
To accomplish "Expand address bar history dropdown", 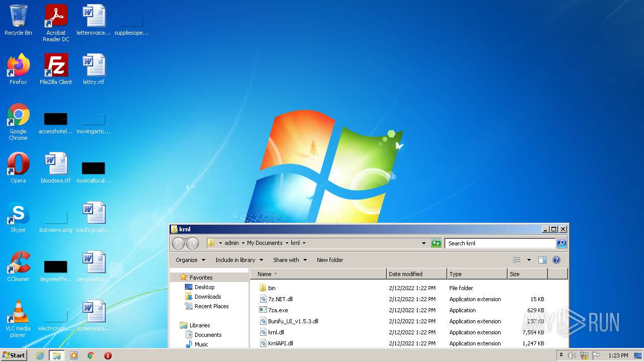I will pyautogui.click(x=424, y=243).
